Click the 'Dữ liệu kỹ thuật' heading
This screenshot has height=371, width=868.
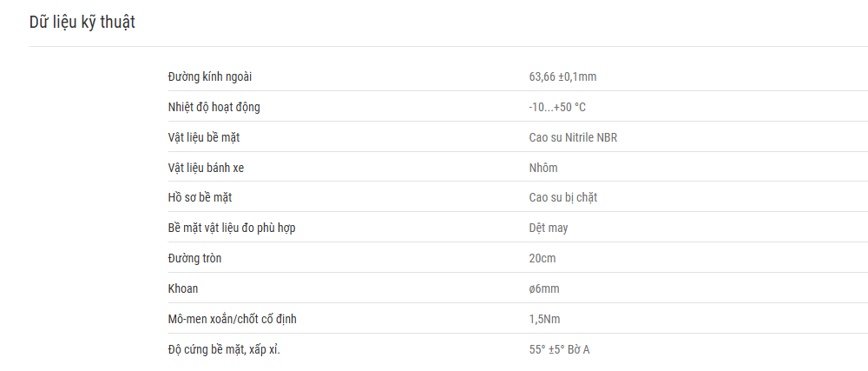pyautogui.click(x=82, y=23)
